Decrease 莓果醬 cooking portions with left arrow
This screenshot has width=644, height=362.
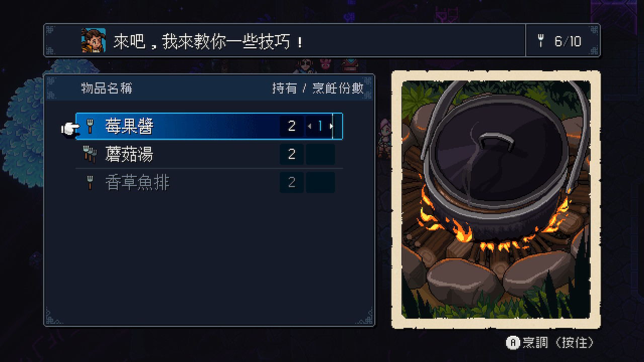(309, 126)
